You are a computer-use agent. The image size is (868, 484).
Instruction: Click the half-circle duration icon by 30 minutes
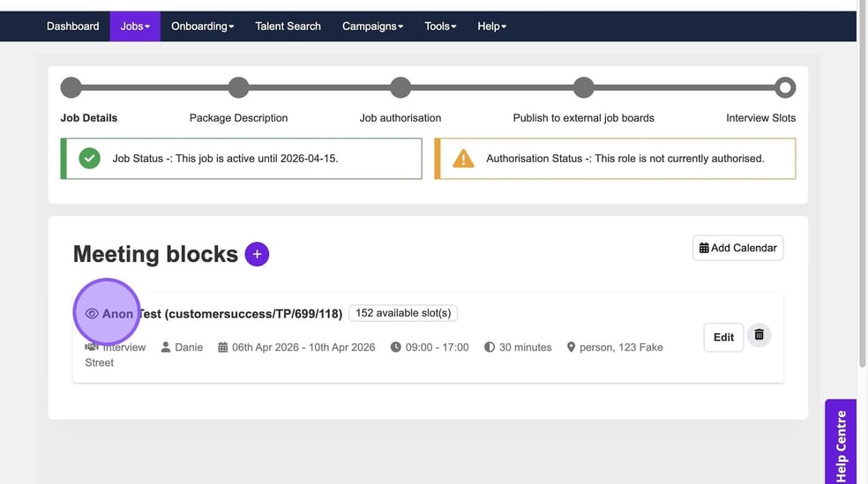point(490,347)
